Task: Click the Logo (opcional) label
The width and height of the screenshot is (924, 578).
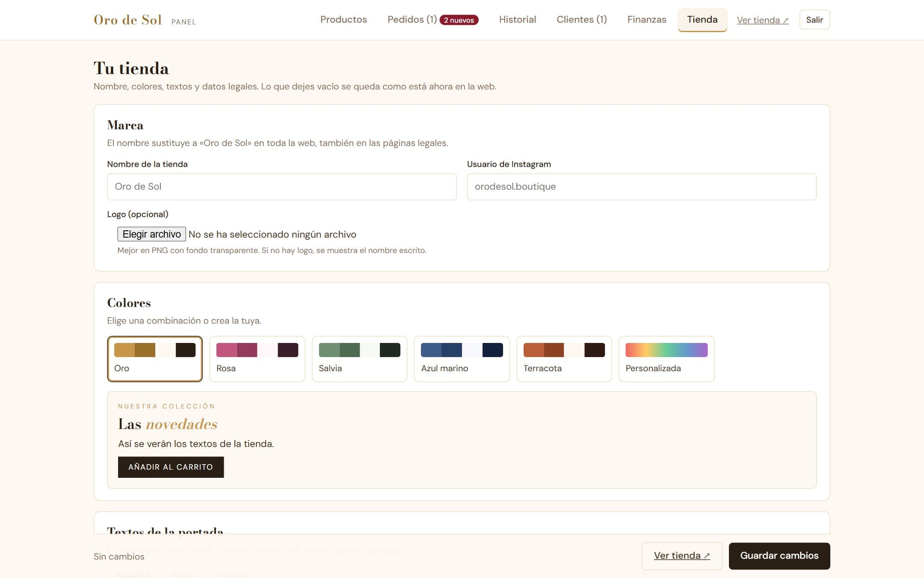Action: tap(137, 214)
